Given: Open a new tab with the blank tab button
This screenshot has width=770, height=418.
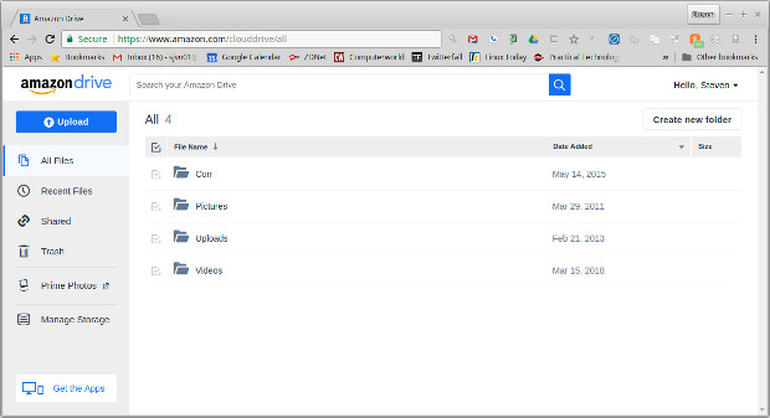Looking at the screenshot, I should pos(148,19).
